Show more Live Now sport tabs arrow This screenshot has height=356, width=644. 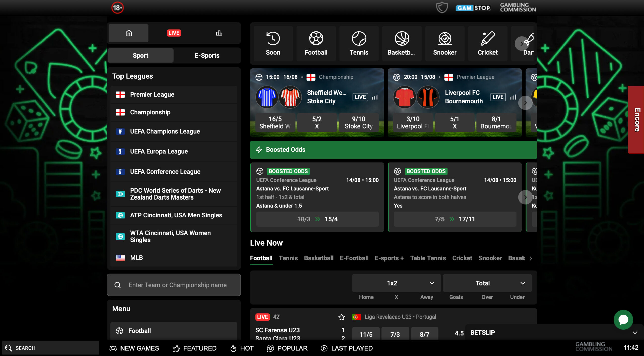[531, 258]
